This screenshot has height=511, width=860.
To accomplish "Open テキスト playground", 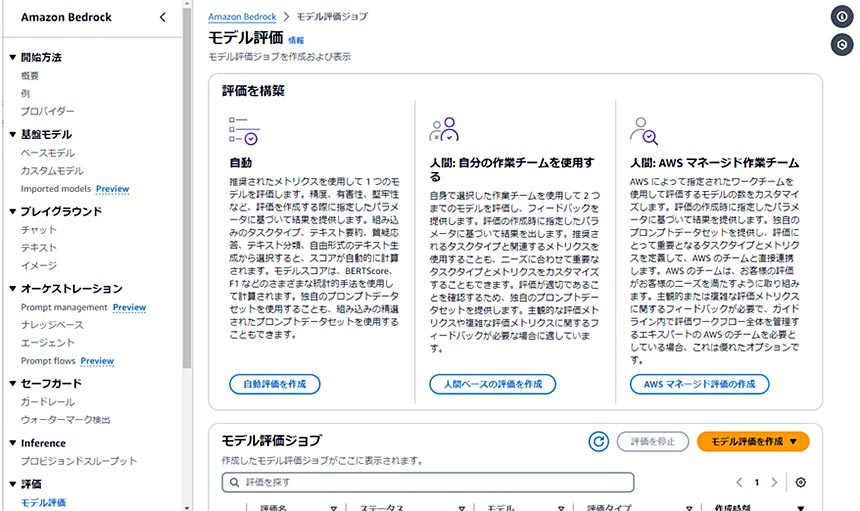I will click(38, 247).
